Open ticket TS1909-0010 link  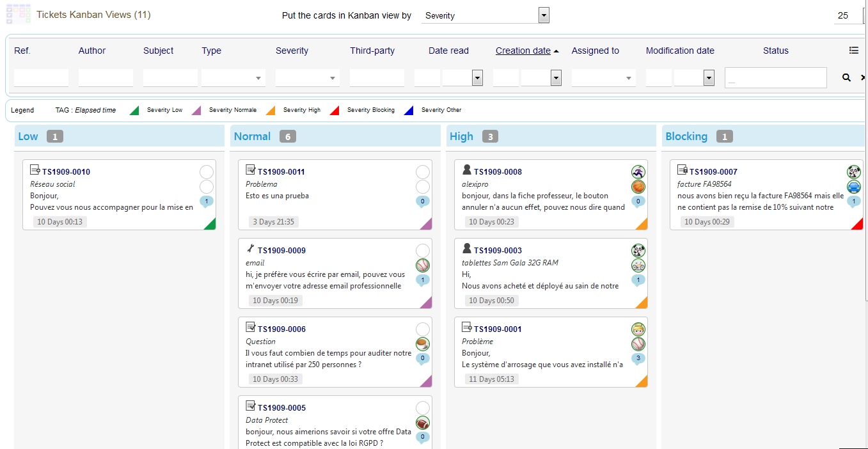pyautogui.click(x=66, y=172)
